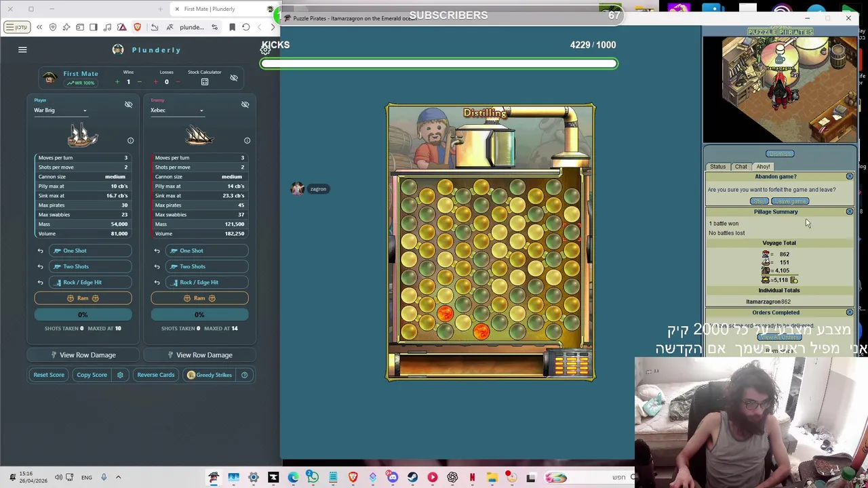The height and width of the screenshot is (488, 868).
Task: Click the KICKS progress bar
Action: pos(439,64)
